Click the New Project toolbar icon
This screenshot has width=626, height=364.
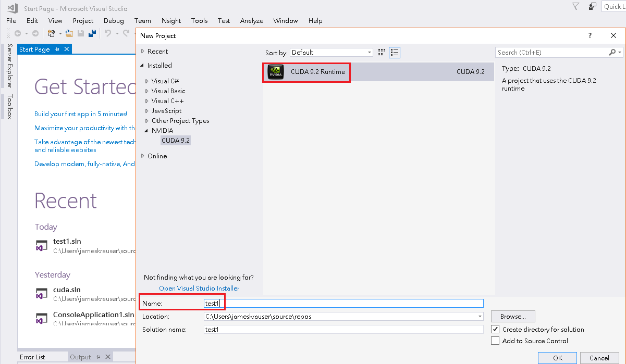pyautogui.click(x=52, y=33)
